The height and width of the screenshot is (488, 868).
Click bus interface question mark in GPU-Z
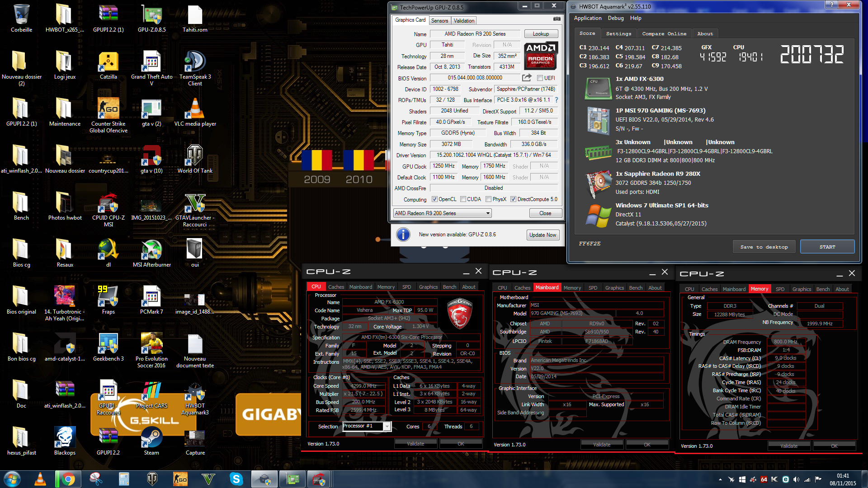557,100
